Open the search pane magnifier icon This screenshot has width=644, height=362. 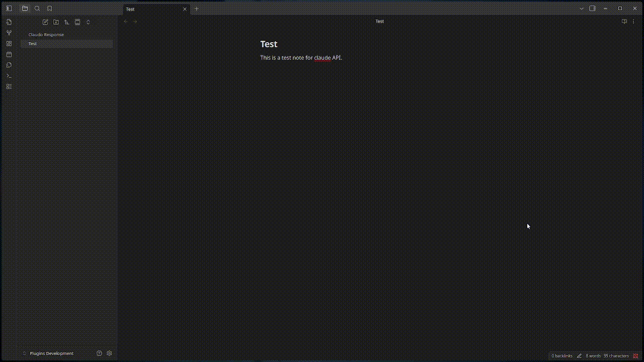coord(37,9)
